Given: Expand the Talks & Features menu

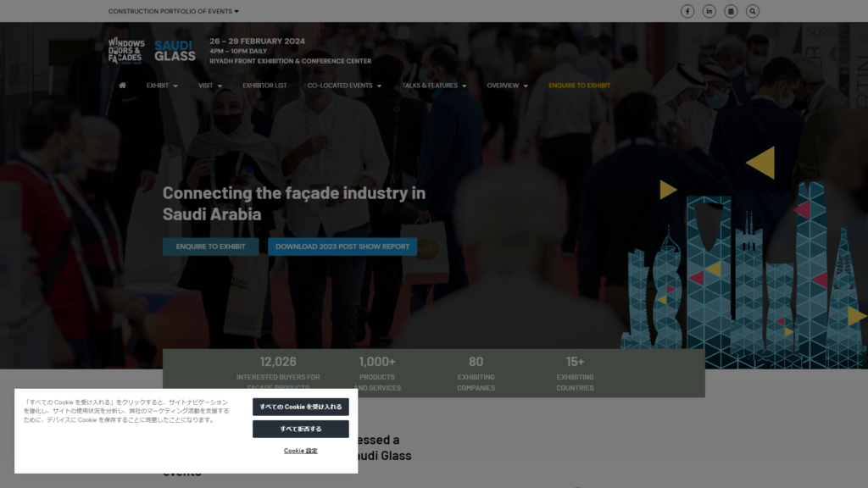Looking at the screenshot, I should [x=434, y=86].
